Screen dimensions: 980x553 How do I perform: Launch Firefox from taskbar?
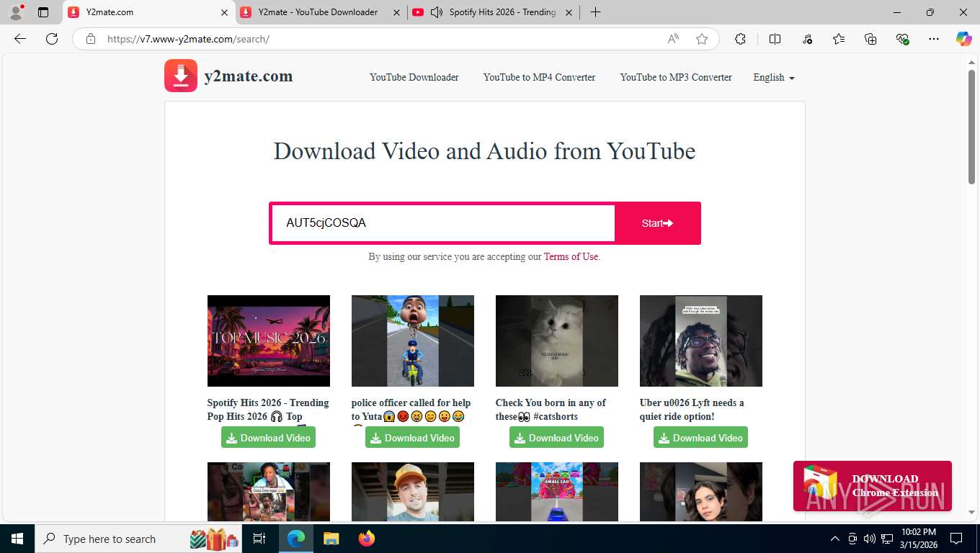(367, 539)
